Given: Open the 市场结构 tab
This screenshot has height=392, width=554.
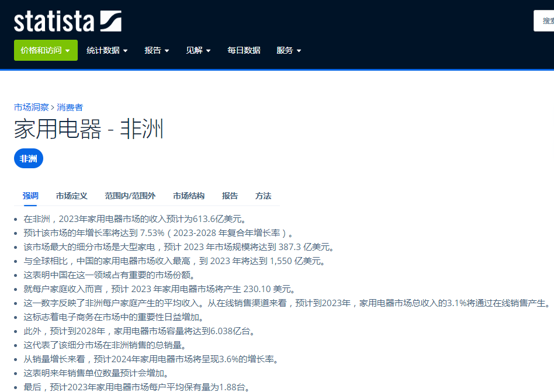Looking at the screenshot, I should (x=189, y=196).
